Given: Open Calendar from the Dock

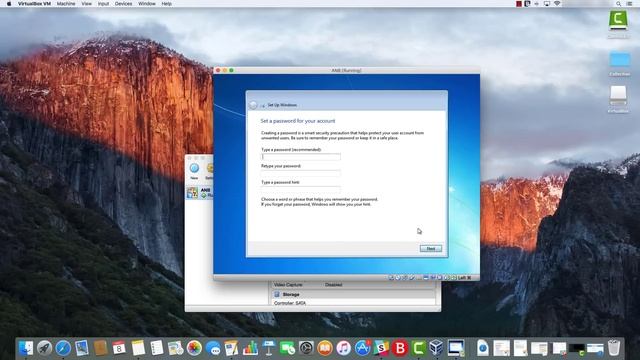Looking at the screenshot, I should point(119,348).
